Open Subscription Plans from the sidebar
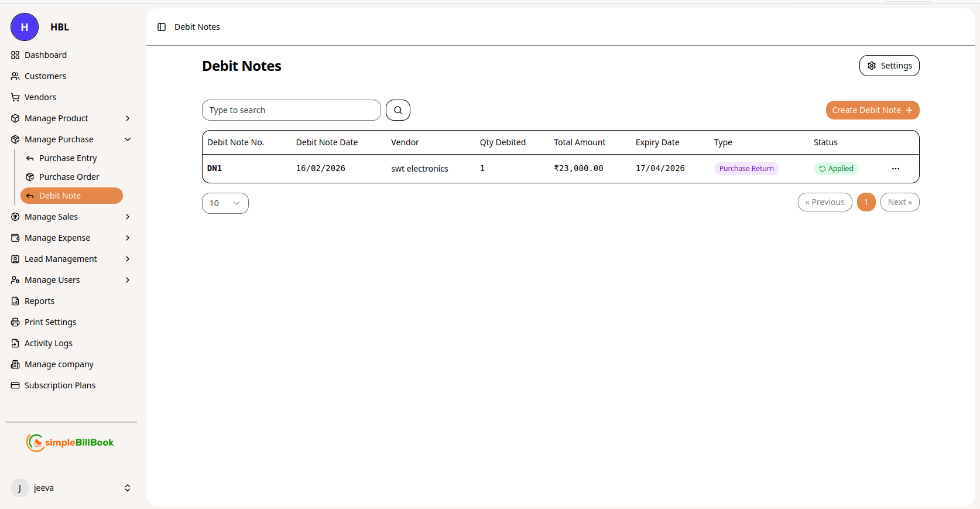The height and width of the screenshot is (509, 980). click(x=60, y=385)
